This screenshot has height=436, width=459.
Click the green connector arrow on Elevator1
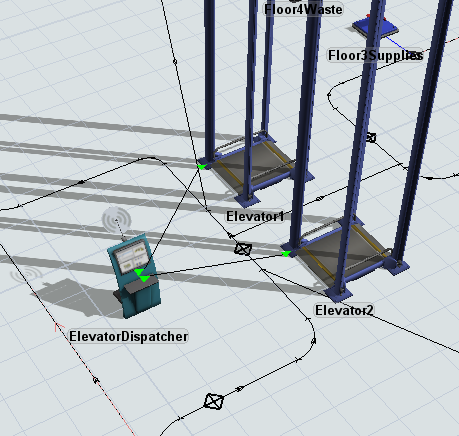pos(202,166)
